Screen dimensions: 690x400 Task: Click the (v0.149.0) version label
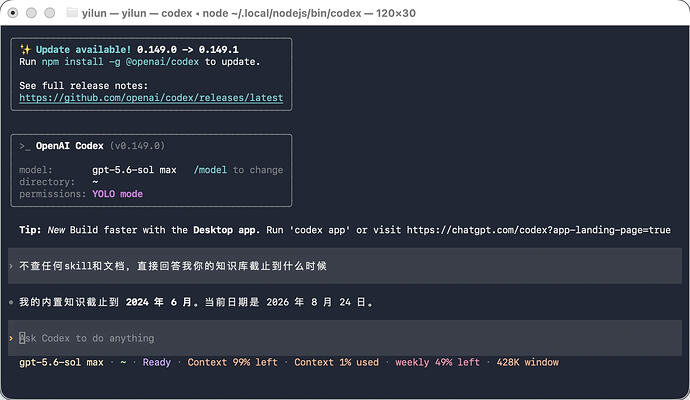[x=137, y=146]
